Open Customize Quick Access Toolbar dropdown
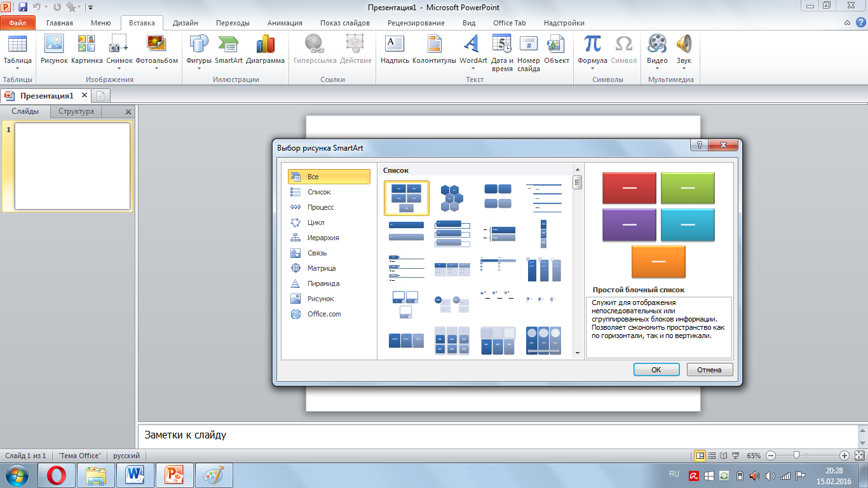The image size is (868, 488). coord(90,8)
